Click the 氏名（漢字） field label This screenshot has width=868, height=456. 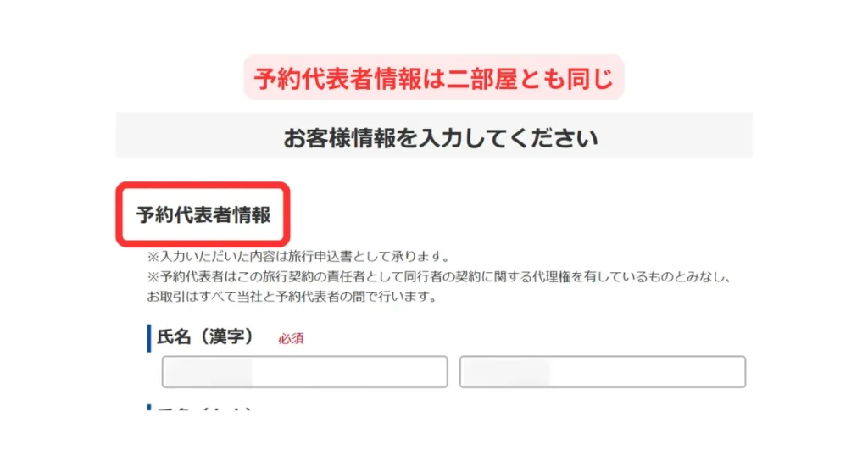coord(205,336)
